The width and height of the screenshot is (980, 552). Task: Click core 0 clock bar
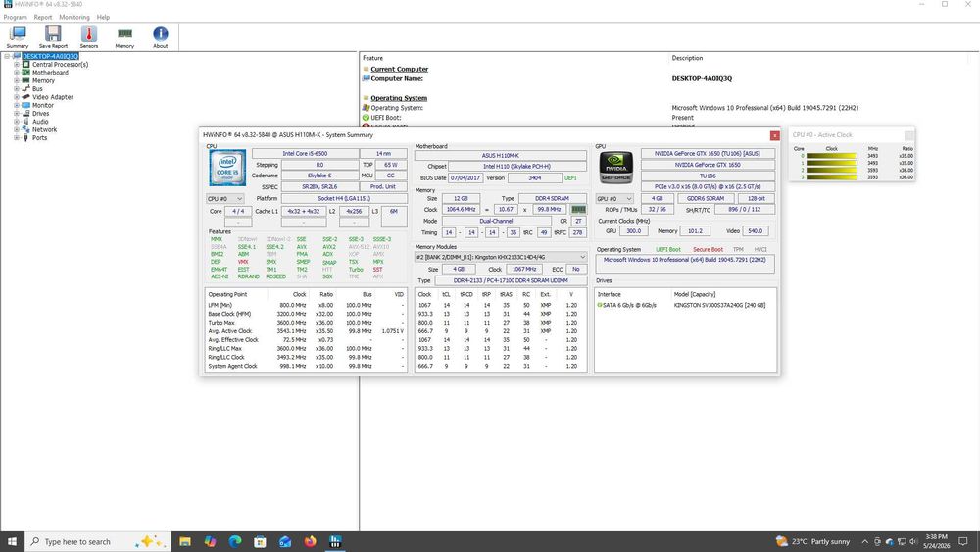click(831, 156)
